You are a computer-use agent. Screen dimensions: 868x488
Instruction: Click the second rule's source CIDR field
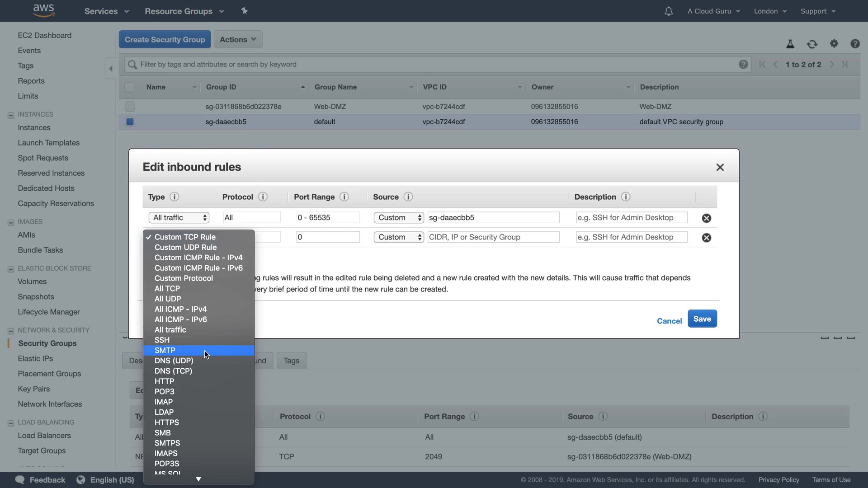pyautogui.click(x=493, y=237)
